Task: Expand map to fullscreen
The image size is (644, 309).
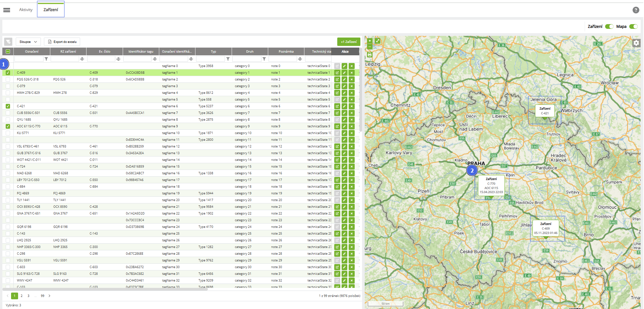Action: [377, 41]
